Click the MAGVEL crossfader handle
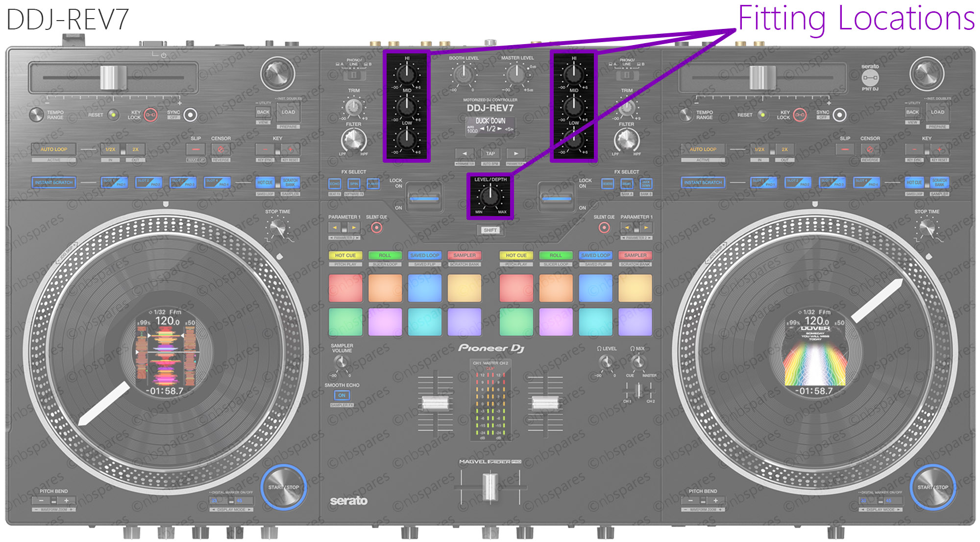The height and width of the screenshot is (542, 980). click(x=490, y=486)
